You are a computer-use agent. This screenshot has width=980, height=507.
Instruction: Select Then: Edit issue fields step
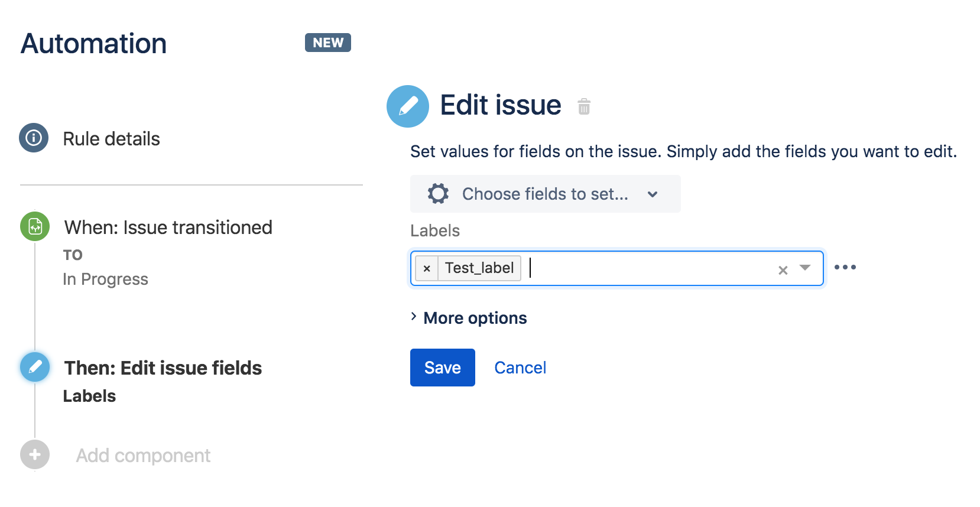point(163,368)
